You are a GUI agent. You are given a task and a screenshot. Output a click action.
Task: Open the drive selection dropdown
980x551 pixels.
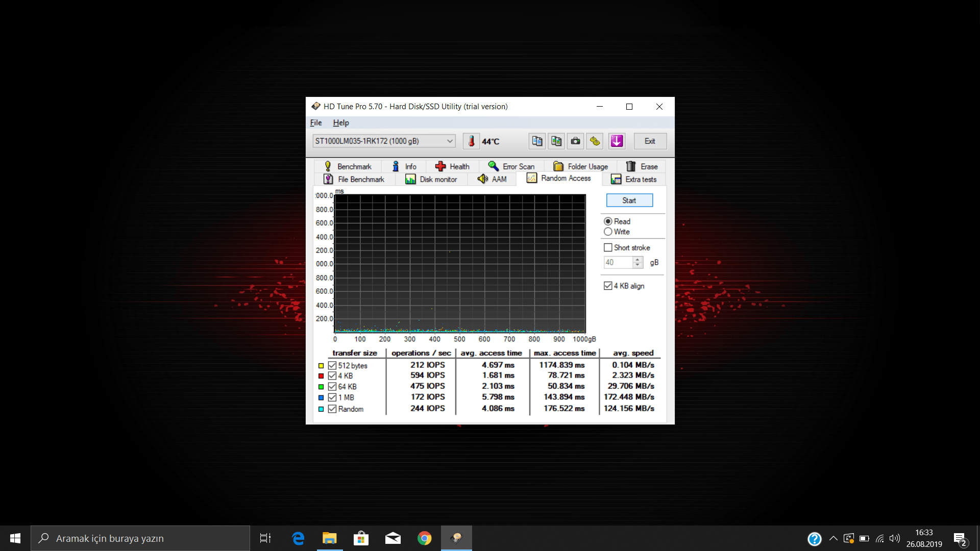pos(449,141)
